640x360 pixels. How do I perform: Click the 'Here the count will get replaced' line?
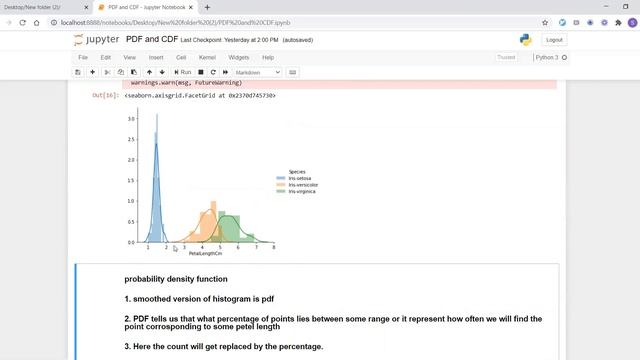(224, 347)
